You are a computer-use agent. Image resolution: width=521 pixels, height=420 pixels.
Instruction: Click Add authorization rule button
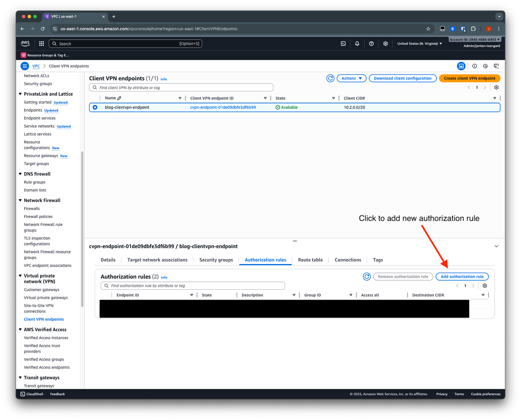click(462, 276)
